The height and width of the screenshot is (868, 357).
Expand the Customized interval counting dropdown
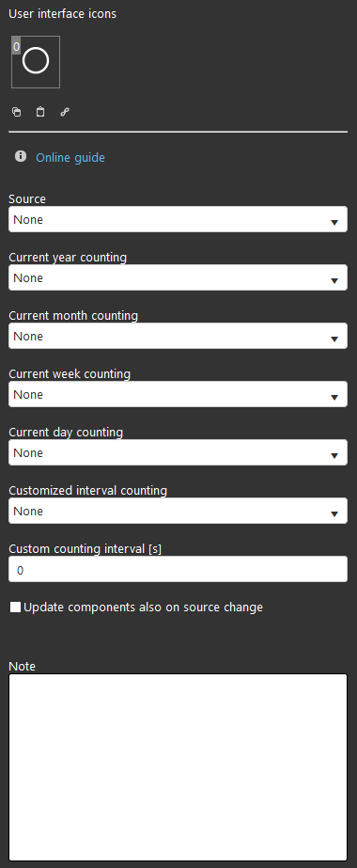click(x=178, y=511)
